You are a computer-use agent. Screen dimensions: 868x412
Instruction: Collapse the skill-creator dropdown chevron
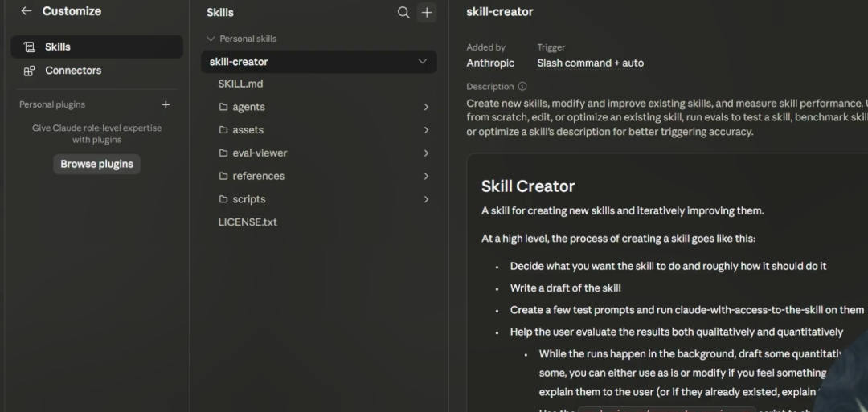[x=423, y=61]
